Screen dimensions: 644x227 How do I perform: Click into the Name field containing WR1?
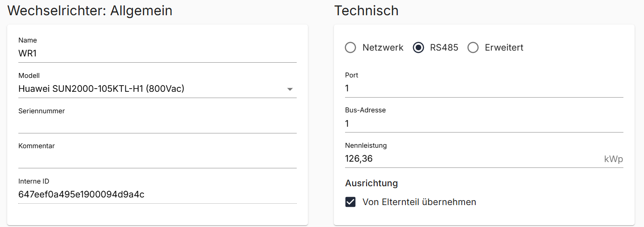tap(157, 54)
